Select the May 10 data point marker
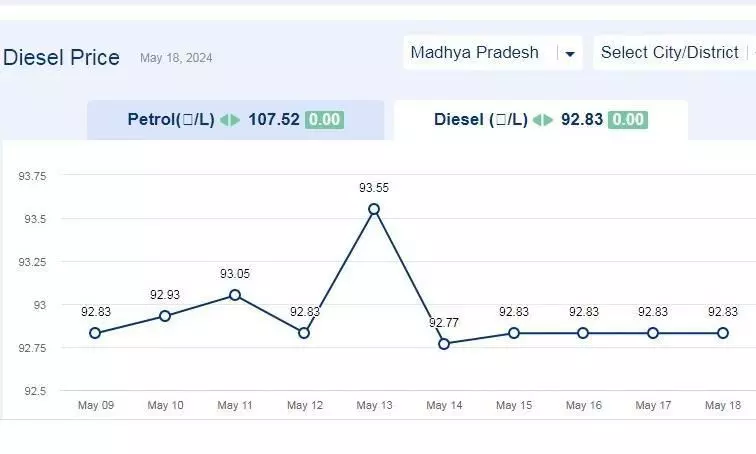 165,316
